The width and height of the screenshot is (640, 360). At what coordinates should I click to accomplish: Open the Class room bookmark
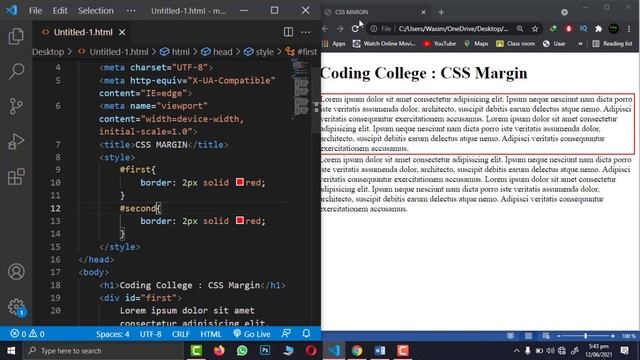click(x=516, y=44)
